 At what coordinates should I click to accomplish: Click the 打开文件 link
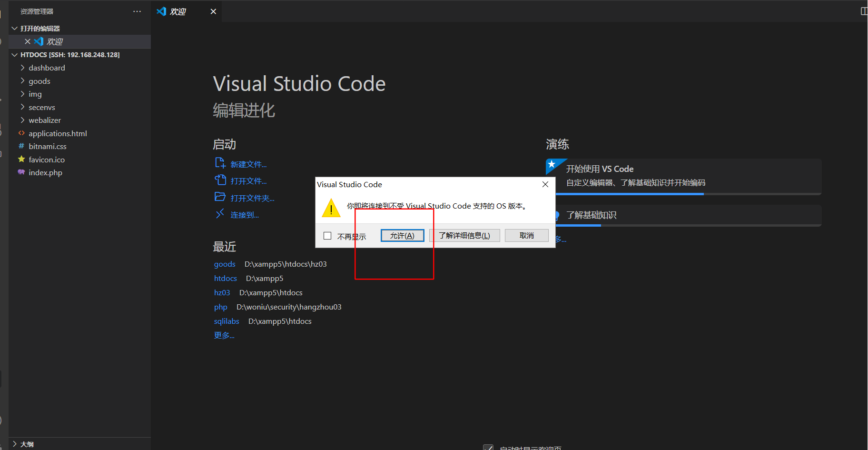(x=248, y=181)
